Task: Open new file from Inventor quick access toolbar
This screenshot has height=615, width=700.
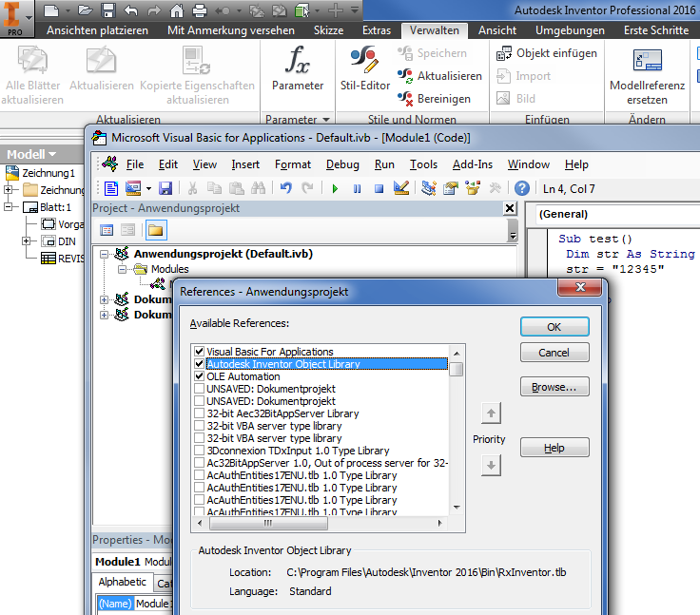Action: click(x=51, y=10)
